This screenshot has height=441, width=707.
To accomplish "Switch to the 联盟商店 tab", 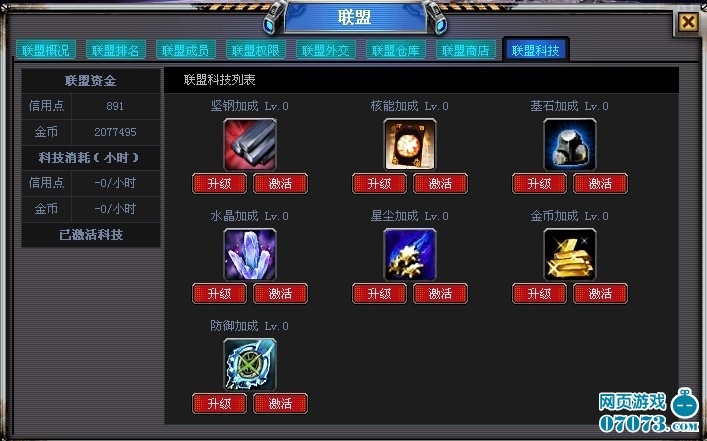I will click(465, 50).
